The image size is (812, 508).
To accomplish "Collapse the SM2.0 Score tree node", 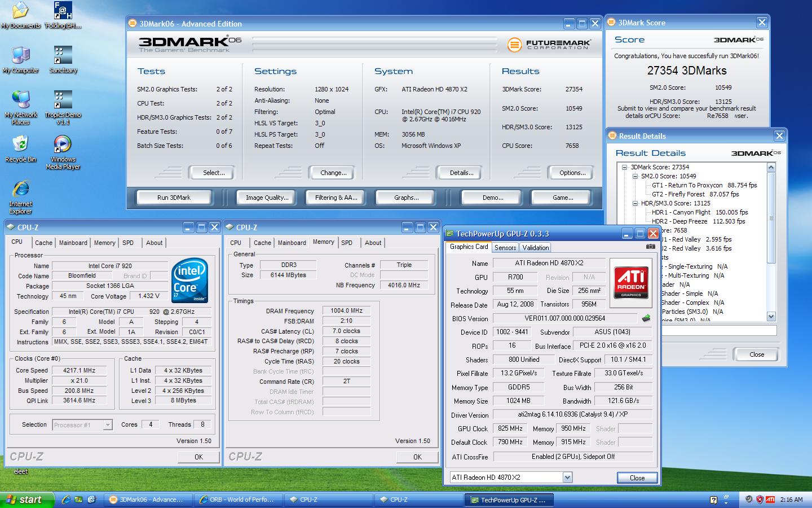I will (x=635, y=176).
